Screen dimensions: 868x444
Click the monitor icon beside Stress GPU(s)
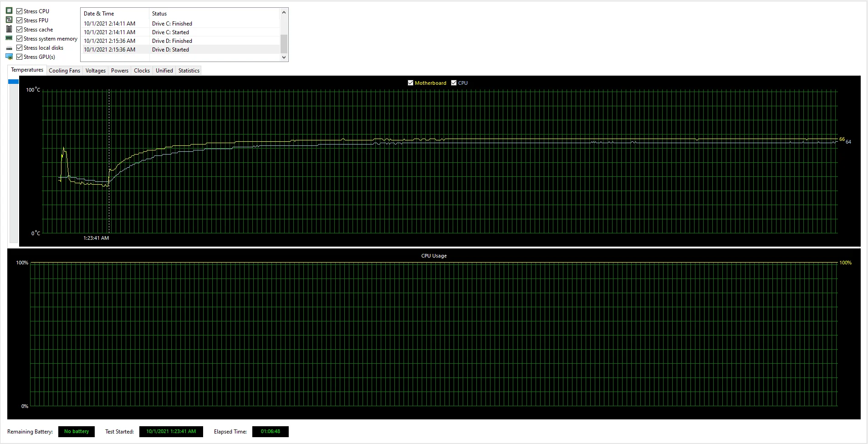click(x=9, y=57)
